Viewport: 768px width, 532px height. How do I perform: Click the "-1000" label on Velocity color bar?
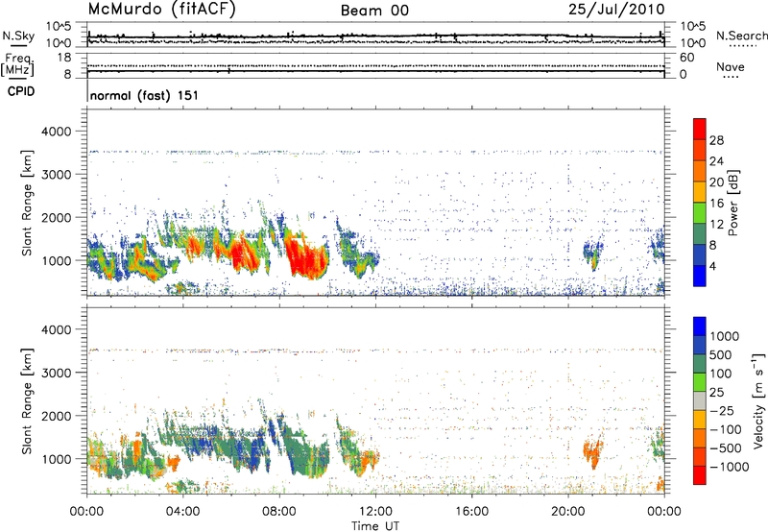coord(730,467)
